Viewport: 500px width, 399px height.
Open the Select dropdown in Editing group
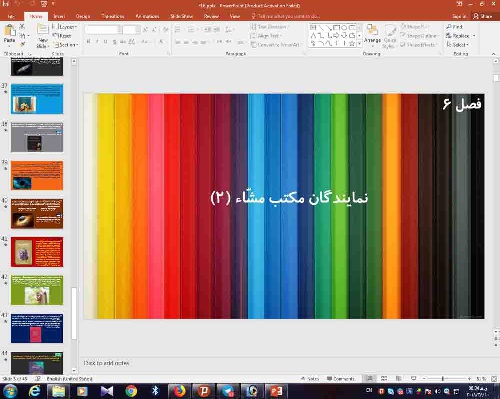tap(458, 44)
